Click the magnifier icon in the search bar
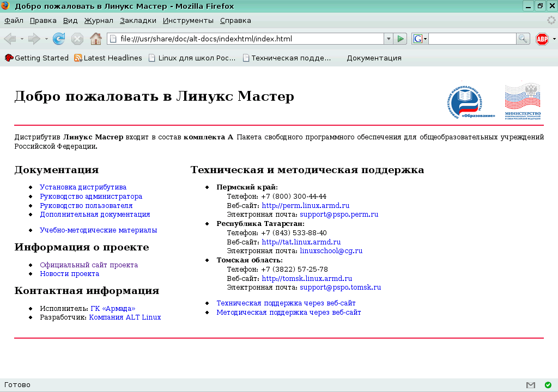This screenshot has width=558, height=392. (521, 39)
